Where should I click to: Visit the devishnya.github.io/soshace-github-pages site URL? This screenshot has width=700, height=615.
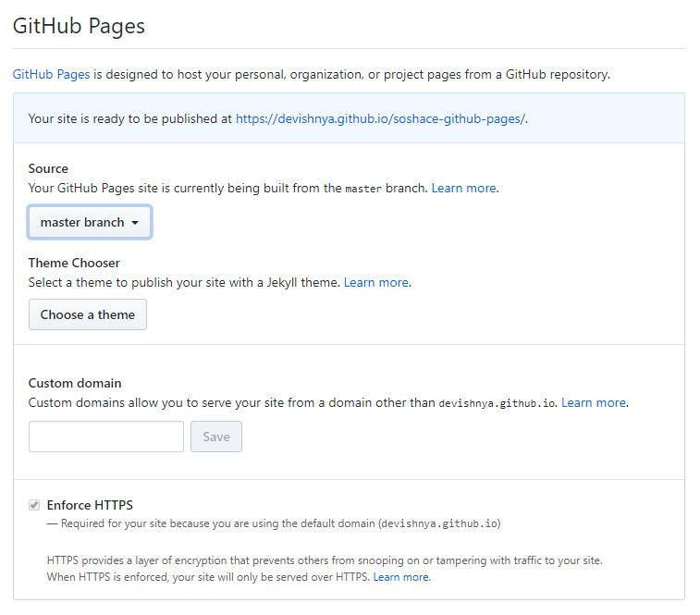point(380,118)
